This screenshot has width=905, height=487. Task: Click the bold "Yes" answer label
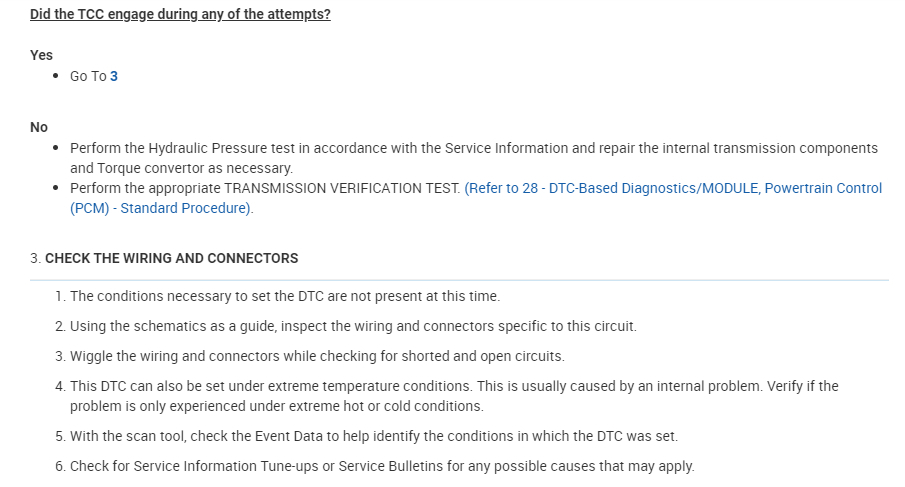pyautogui.click(x=41, y=55)
